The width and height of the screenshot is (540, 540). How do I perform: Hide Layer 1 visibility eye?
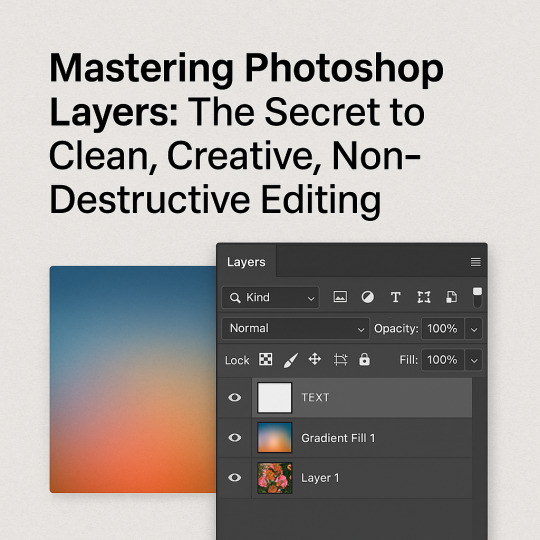(235, 477)
